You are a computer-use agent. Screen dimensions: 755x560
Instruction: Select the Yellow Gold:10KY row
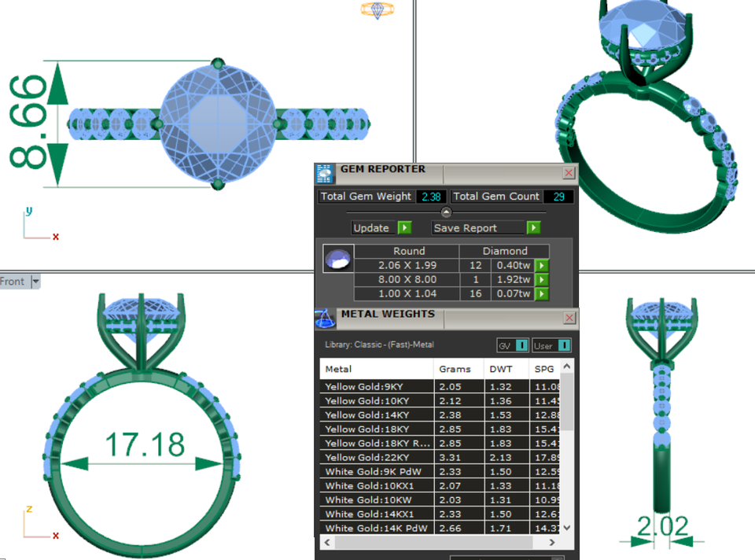pyautogui.click(x=440, y=400)
